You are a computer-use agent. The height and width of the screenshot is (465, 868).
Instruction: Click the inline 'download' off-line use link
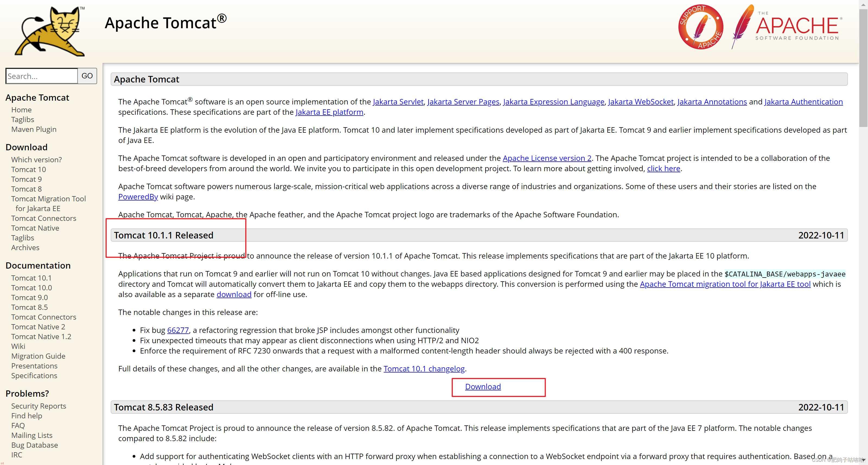pyautogui.click(x=234, y=295)
